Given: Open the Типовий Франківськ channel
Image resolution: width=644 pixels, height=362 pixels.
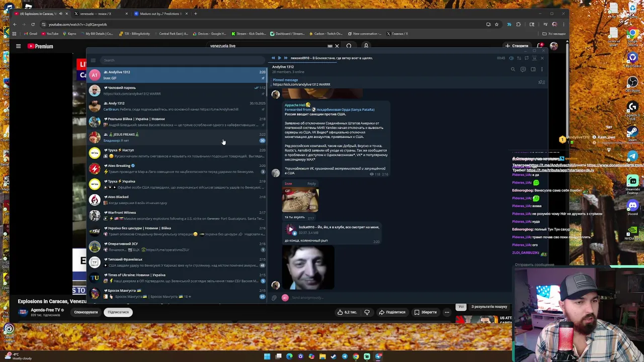Looking at the screenshot, I should click(x=177, y=262).
